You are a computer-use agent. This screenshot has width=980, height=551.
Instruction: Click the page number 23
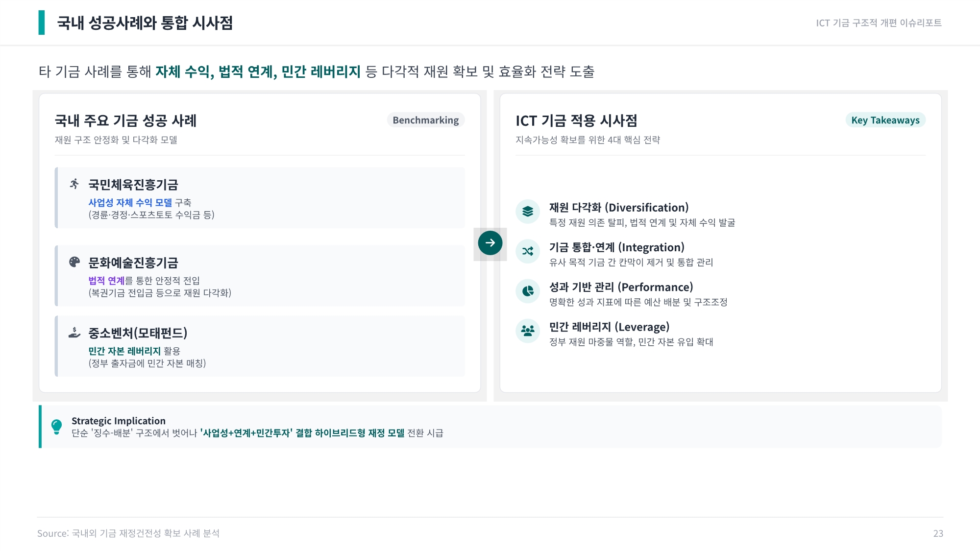click(x=938, y=533)
